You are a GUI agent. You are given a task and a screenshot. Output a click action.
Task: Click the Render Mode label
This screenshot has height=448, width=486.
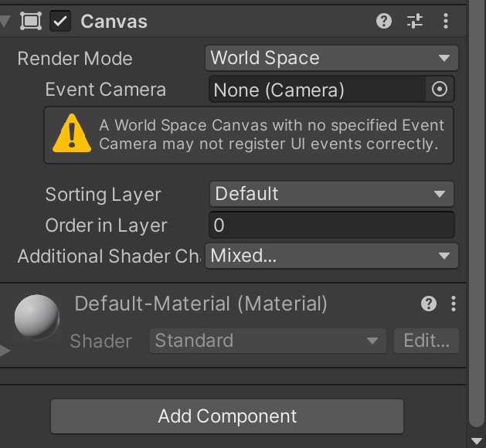[75, 58]
